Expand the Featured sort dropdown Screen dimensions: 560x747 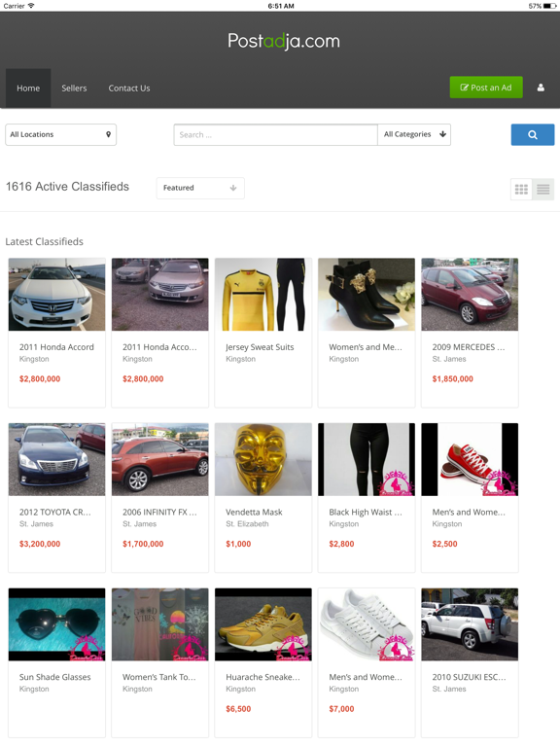coord(200,188)
